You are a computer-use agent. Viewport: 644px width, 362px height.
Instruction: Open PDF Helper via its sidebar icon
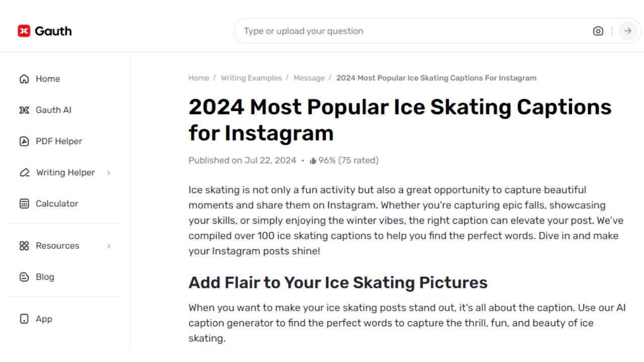point(24,141)
